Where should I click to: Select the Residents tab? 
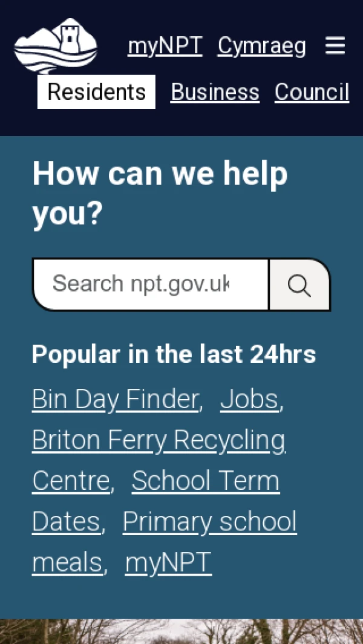(x=97, y=93)
